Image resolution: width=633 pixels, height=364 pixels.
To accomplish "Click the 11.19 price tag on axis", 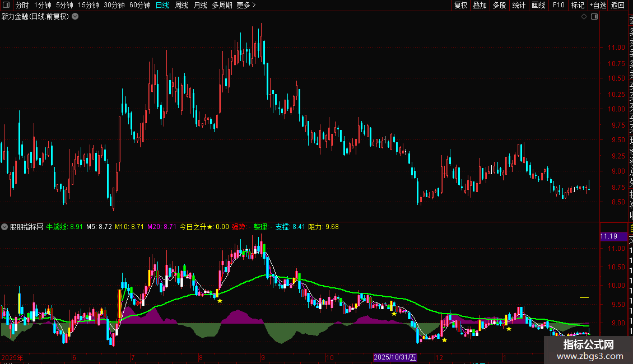I will [613, 236].
